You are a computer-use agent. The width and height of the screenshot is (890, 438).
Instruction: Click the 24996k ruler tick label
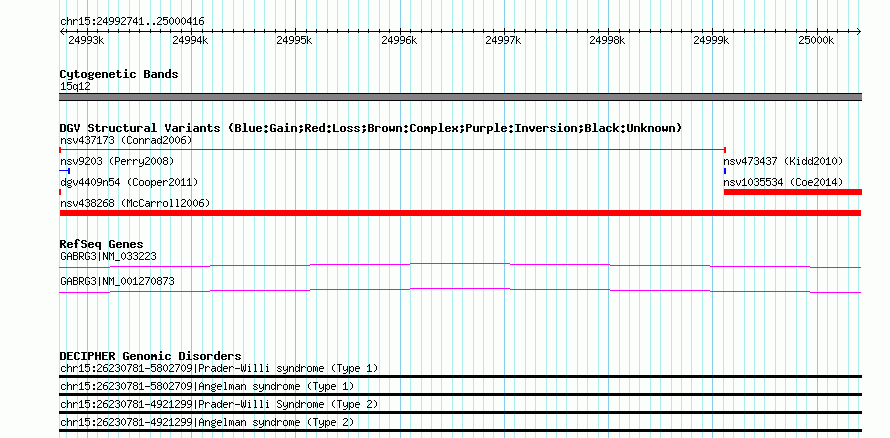(400, 40)
